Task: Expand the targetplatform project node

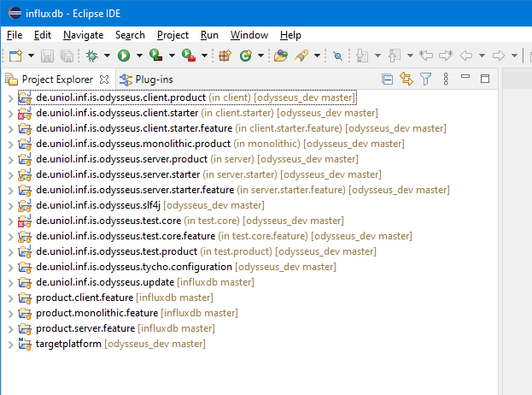Action: (9, 345)
